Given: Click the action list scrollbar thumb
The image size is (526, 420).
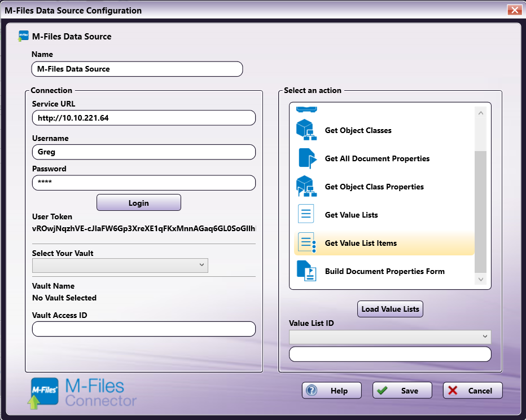Looking at the screenshot, I should coord(480,212).
